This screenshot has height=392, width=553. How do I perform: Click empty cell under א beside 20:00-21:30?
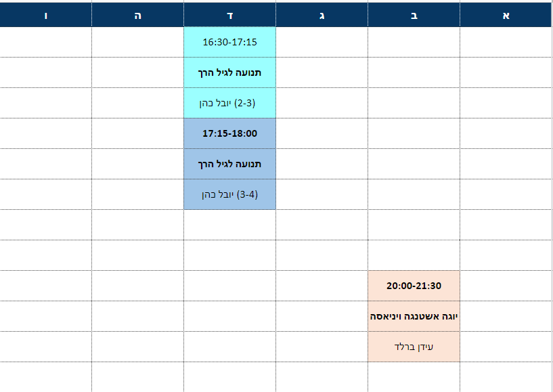pyautogui.click(x=506, y=286)
